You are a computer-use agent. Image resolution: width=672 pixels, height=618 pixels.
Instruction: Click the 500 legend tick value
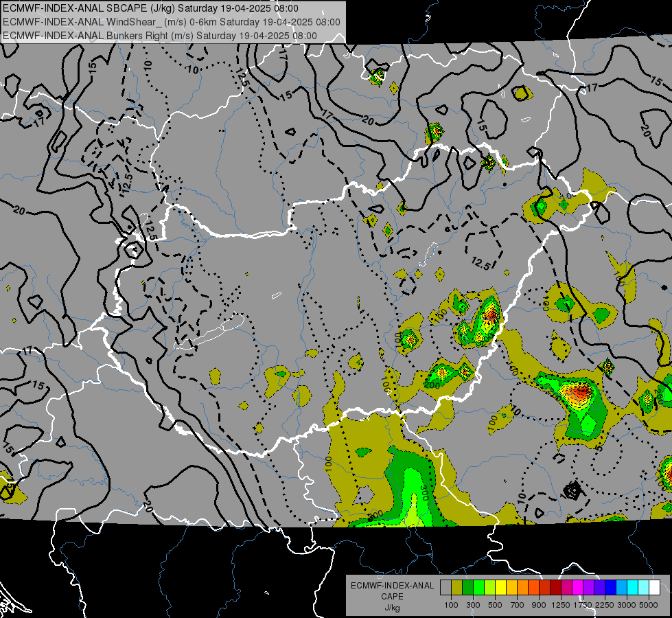coord(495,605)
